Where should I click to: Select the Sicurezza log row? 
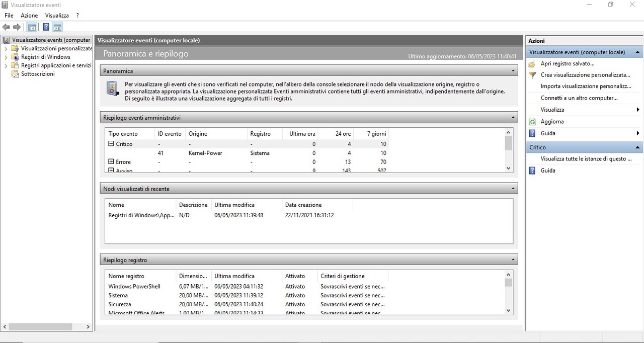click(x=247, y=304)
